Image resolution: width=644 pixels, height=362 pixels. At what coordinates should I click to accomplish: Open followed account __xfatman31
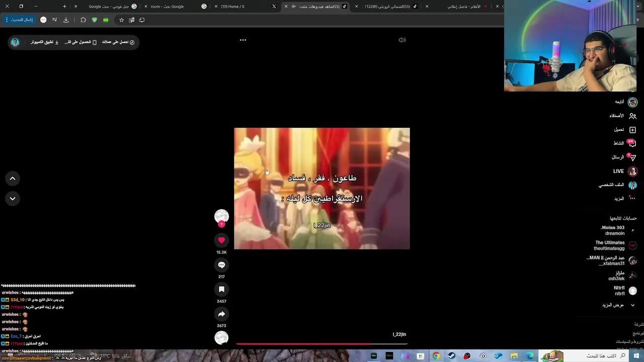[612, 260]
